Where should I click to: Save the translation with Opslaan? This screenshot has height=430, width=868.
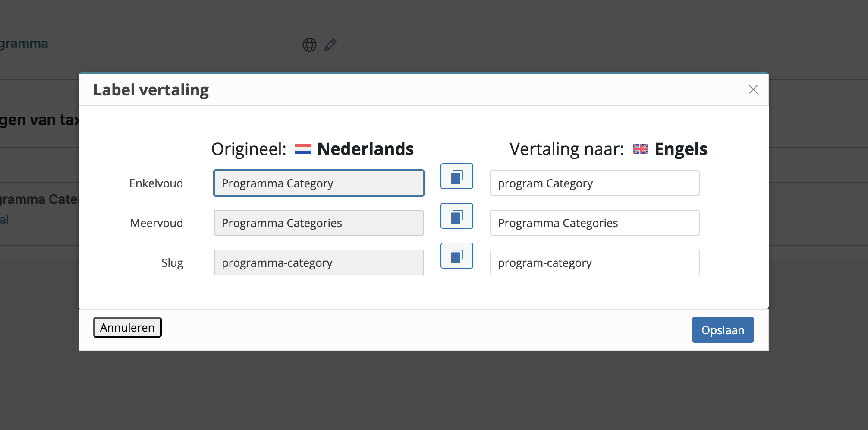pos(723,330)
